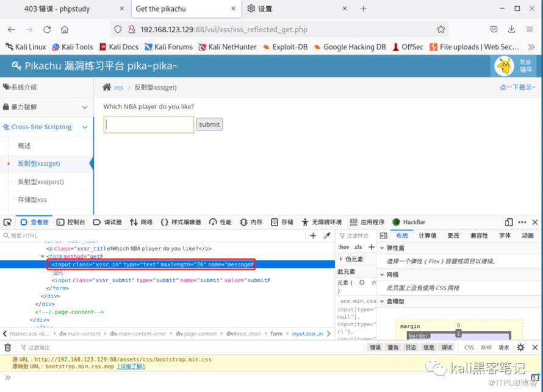The height and width of the screenshot is (392, 543).
Task: Go to browser home page
Action: (x=65, y=29)
